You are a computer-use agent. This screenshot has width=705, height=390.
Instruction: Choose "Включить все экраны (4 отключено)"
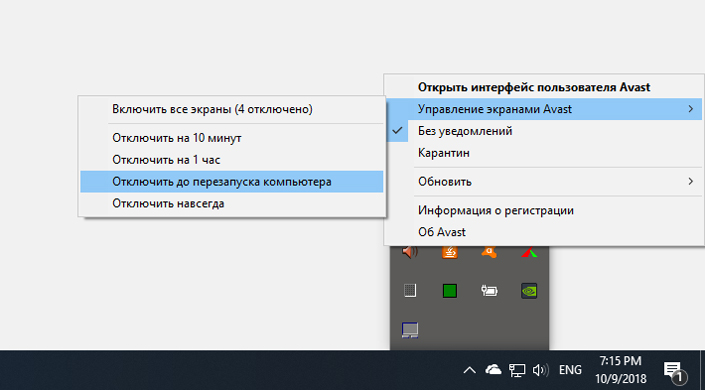pos(232,109)
